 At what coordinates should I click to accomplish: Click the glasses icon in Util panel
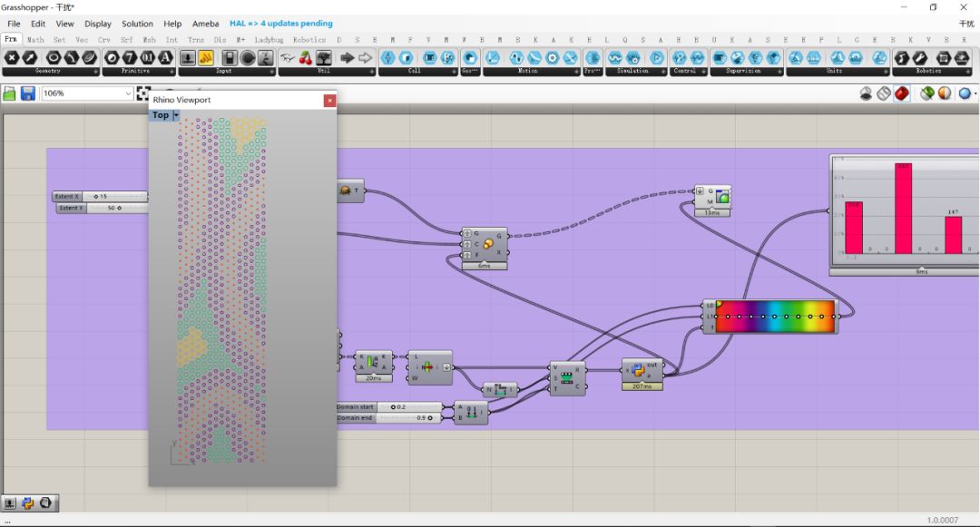coord(287,57)
